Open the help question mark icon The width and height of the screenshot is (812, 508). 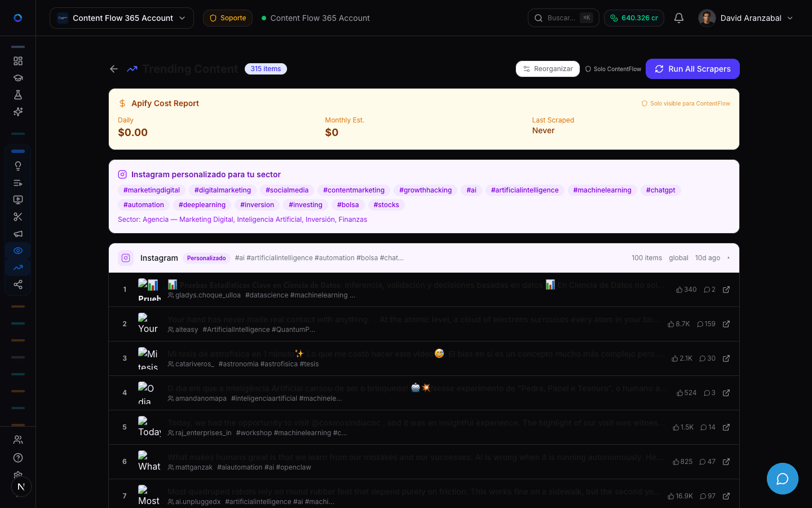click(x=18, y=458)
